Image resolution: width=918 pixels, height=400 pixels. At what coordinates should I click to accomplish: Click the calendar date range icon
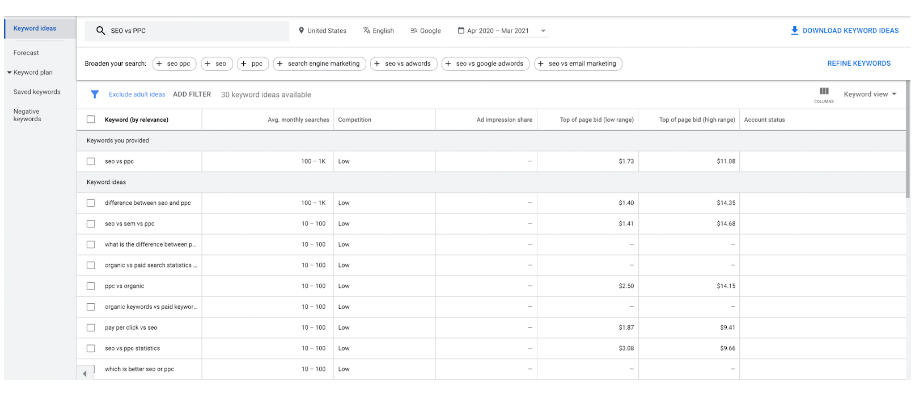point(461,31)
